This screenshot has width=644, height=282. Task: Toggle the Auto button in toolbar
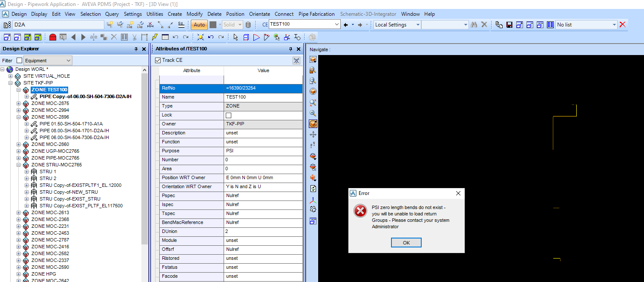tap(199, 25)
